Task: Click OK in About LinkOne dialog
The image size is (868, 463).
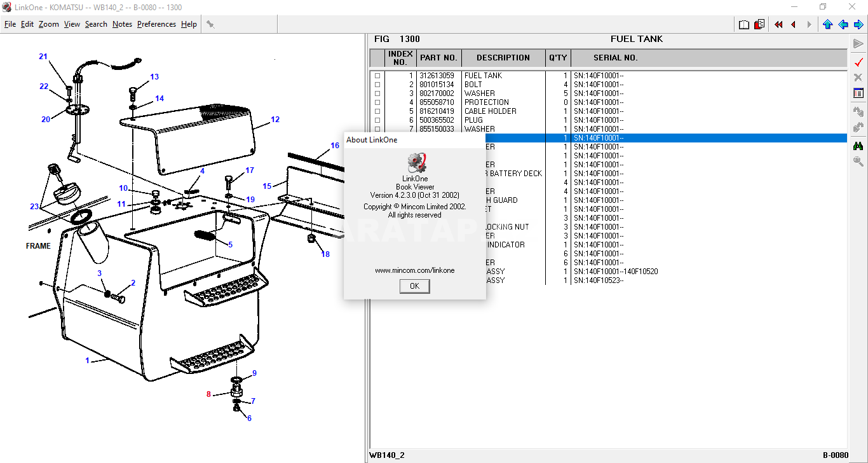Action: (415, 286)
